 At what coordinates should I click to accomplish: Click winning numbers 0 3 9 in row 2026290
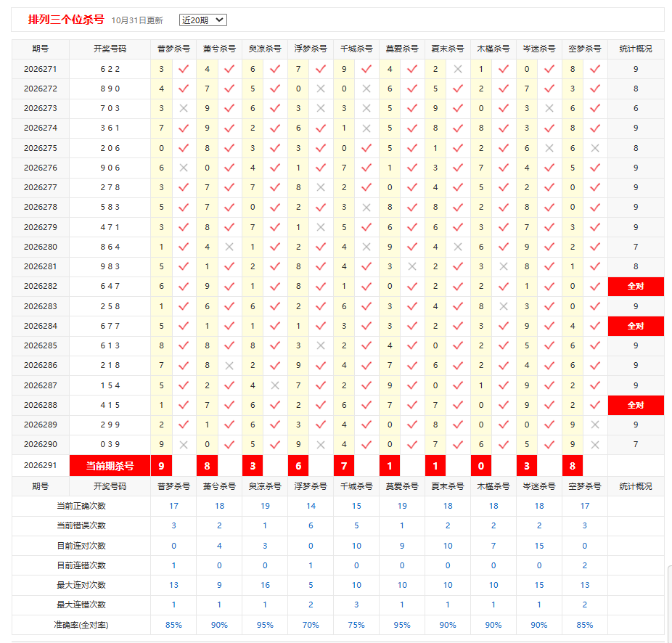110,445
